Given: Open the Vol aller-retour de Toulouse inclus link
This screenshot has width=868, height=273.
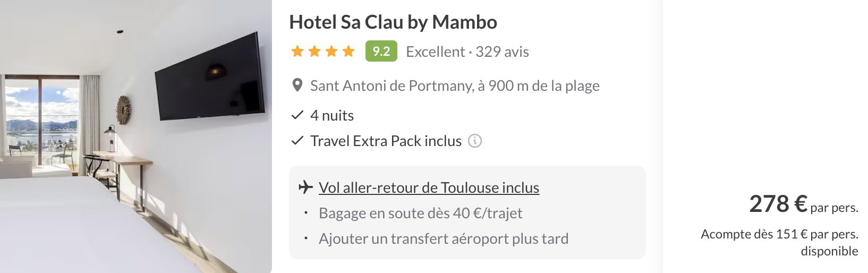Looking at the screenshot, I should (x=429, y=187).
